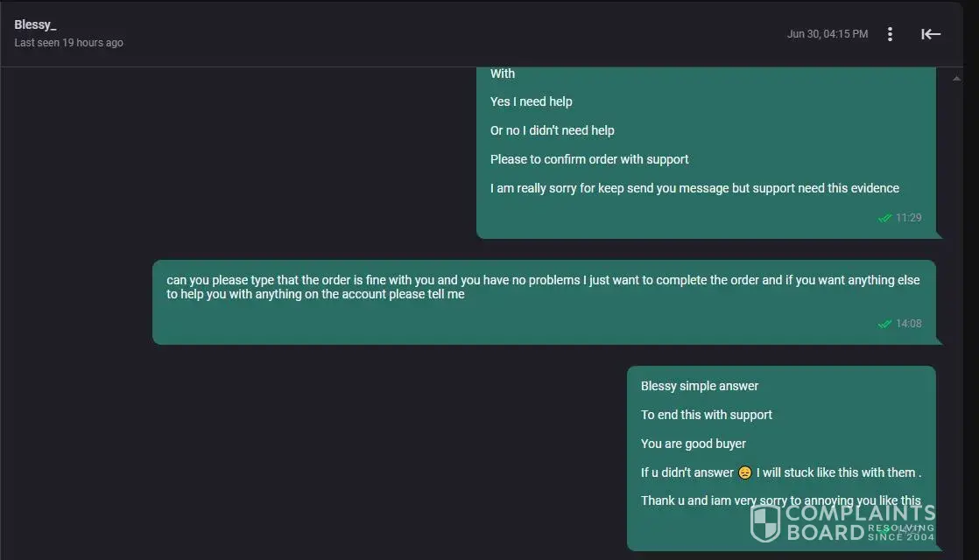Click the message starting "can you please type"
Screen dimensions: 979x560
pos(543,287)
